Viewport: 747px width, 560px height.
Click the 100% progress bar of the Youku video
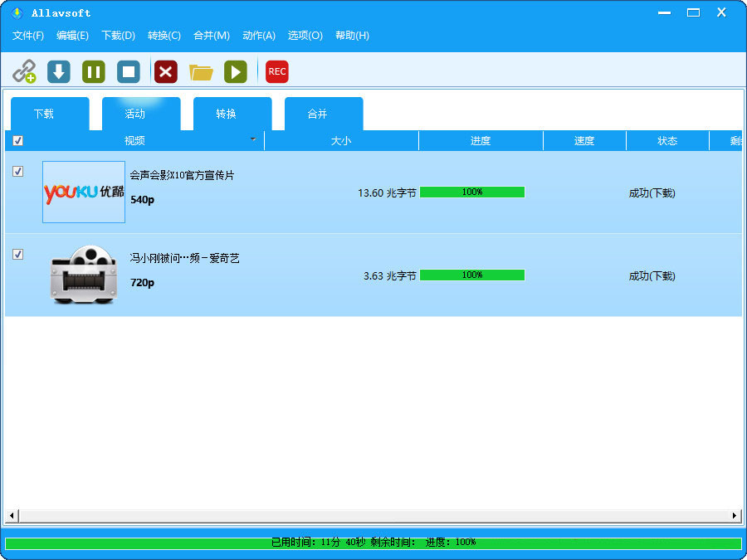tap(472, 192)
